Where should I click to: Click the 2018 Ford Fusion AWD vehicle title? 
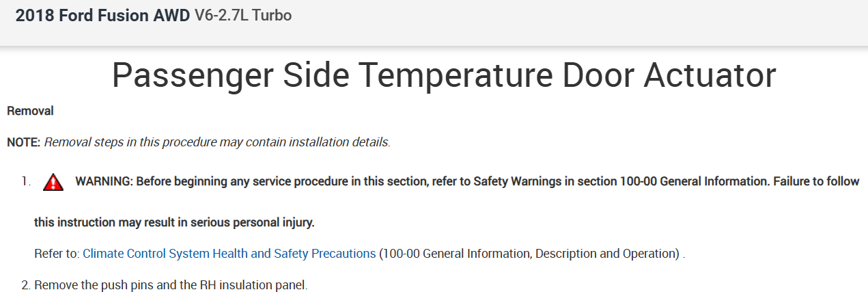(102, 16)
